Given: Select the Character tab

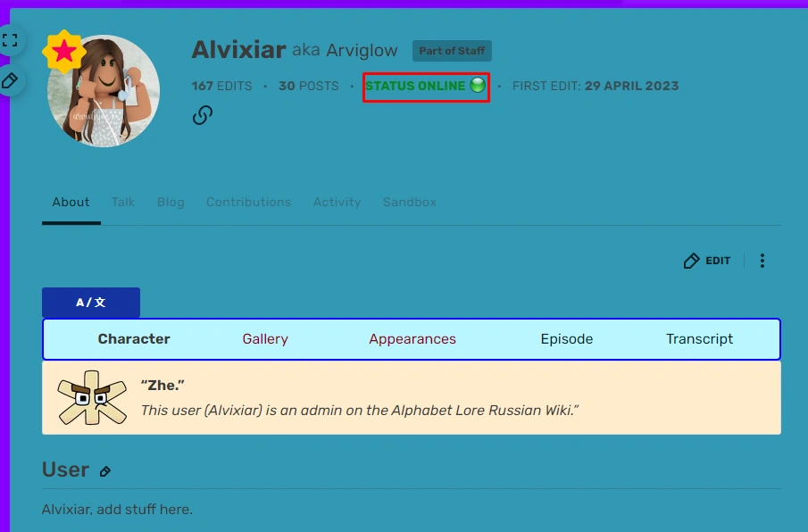Looking at the screenshot, I should pyautogui.click(x=134, y=339).
